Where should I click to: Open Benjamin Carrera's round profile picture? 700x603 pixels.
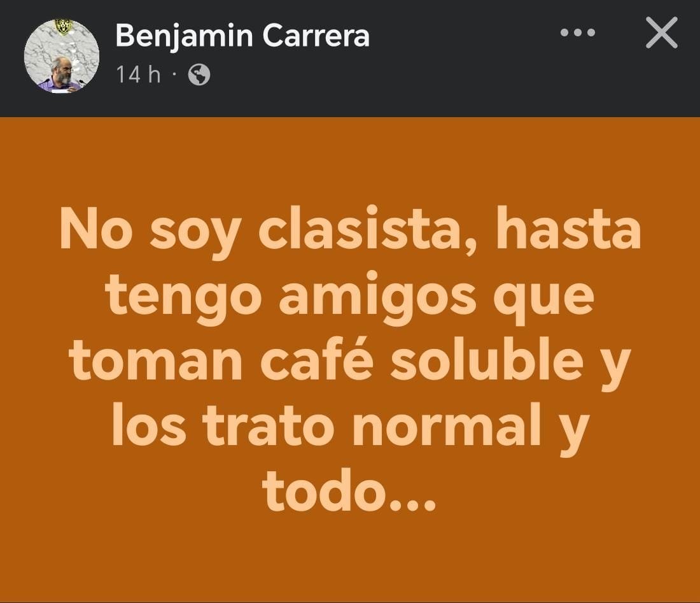[x=62, y=56]
